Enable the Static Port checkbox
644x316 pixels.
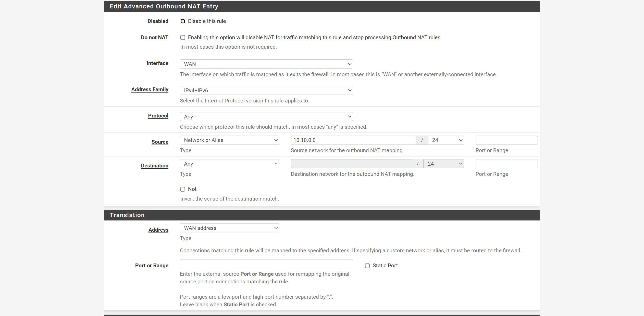(x=367, y=266)
